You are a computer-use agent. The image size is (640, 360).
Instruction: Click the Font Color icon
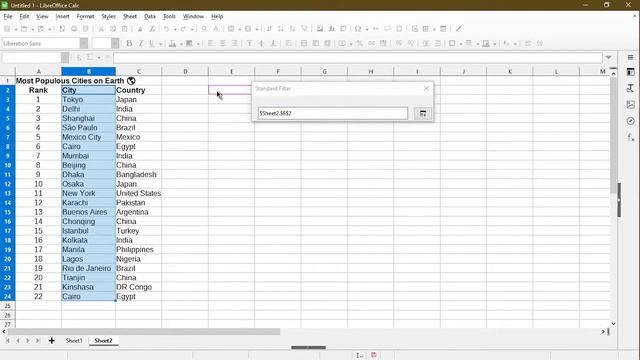172,43
